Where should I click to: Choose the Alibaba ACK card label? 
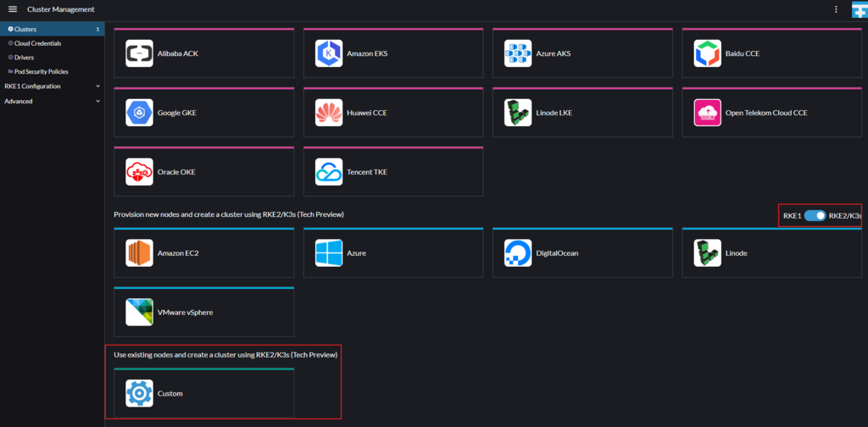click(x=178, y=53)
